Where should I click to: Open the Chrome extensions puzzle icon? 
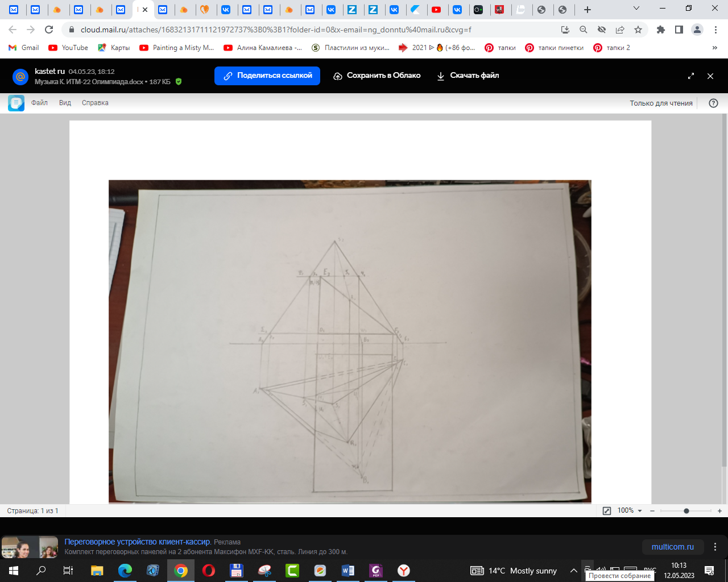[660, 30]
